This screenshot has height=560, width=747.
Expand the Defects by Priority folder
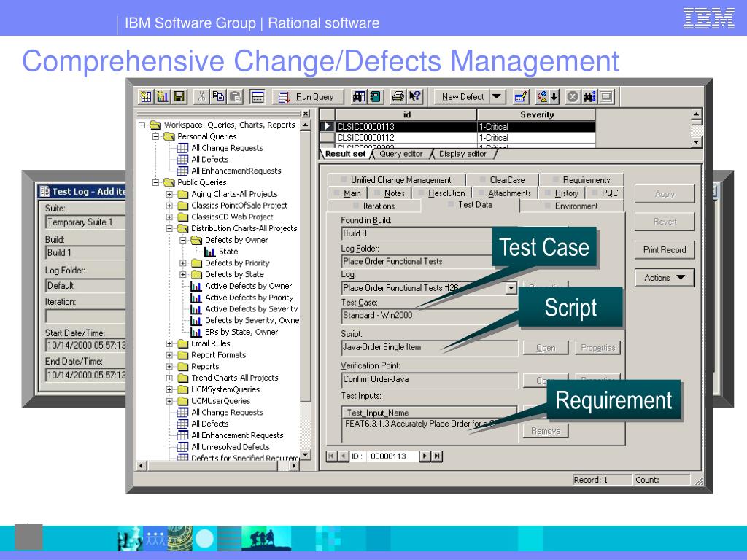[x=183, y=262]
